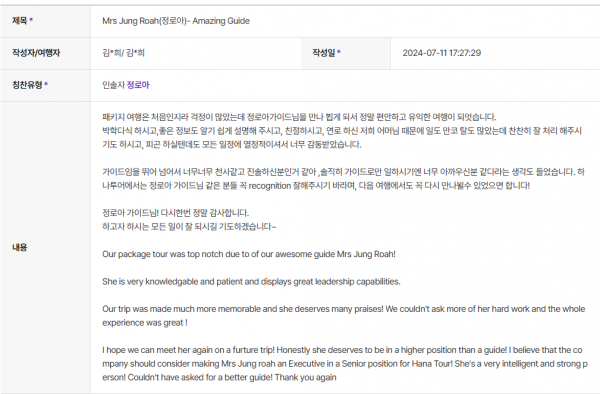
Task: Click the 제목 label cell
Action: tap(45, 21)
